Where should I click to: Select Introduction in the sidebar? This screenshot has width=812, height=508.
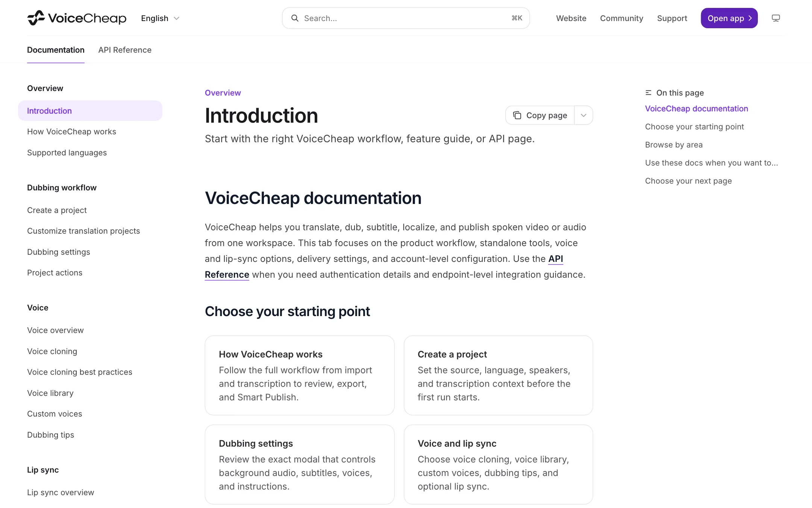90,111
